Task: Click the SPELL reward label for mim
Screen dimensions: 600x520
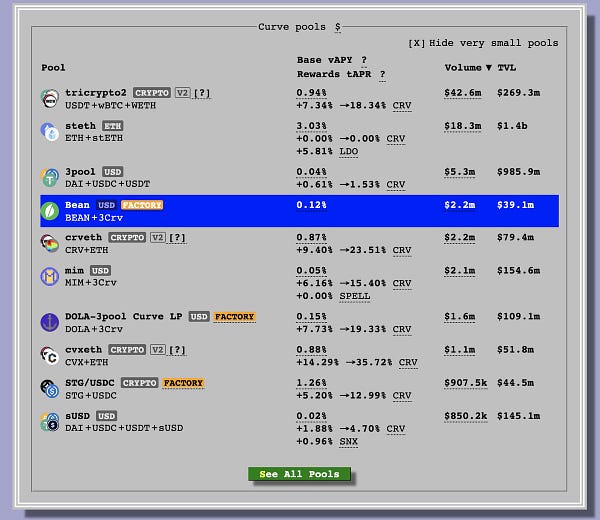Action: tap(355, 296)
